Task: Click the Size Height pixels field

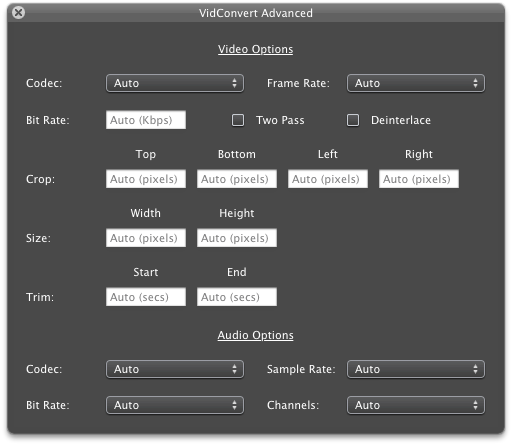Action: coord(237,238)
